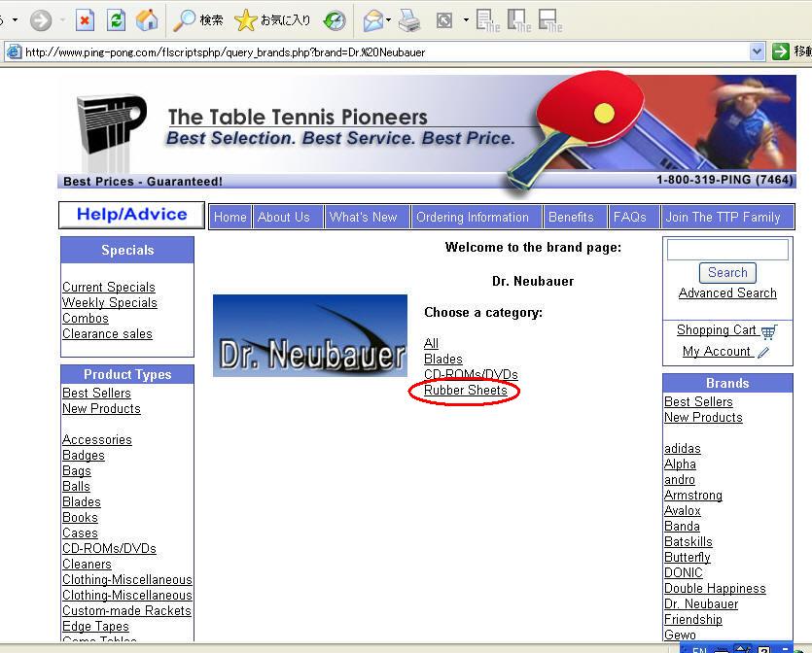This screenshot has height=653, width=812.
Task: Open the Double Happiness brand link
Action: (715, 588)
